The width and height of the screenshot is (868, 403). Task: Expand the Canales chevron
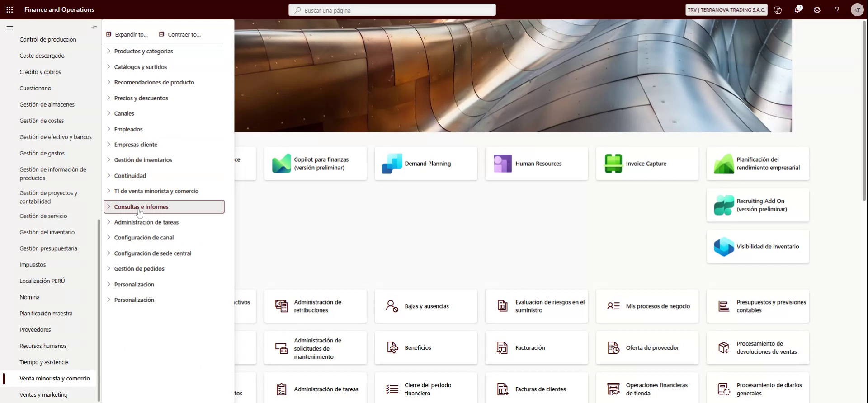108,113
